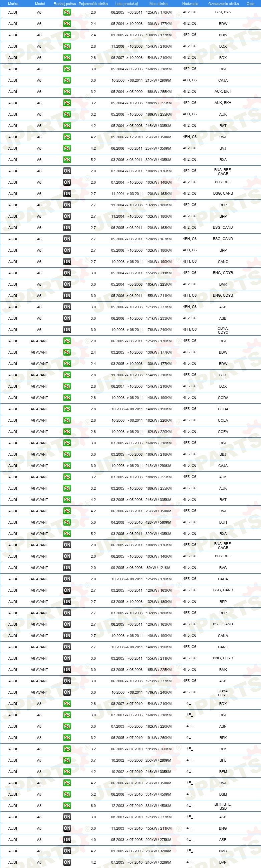Select the engine code BUH
Viewport: 261px width, 868px height.
223,522
